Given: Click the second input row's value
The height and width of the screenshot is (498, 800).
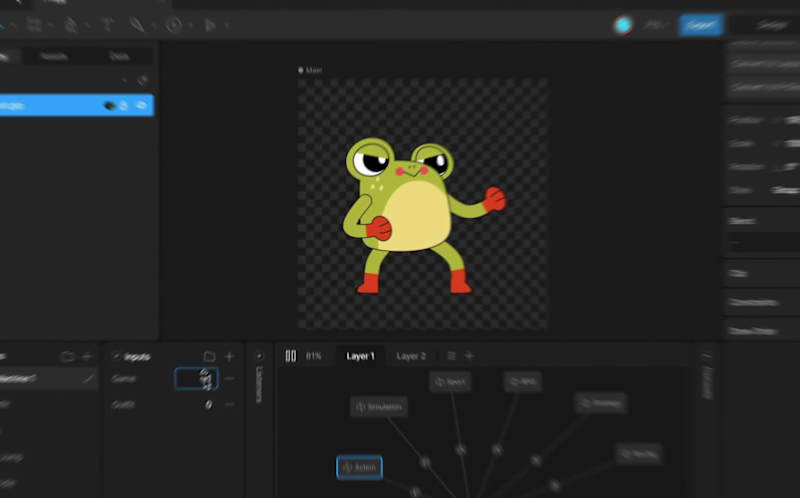Looking at the screenshot, I should pos(208,405).
